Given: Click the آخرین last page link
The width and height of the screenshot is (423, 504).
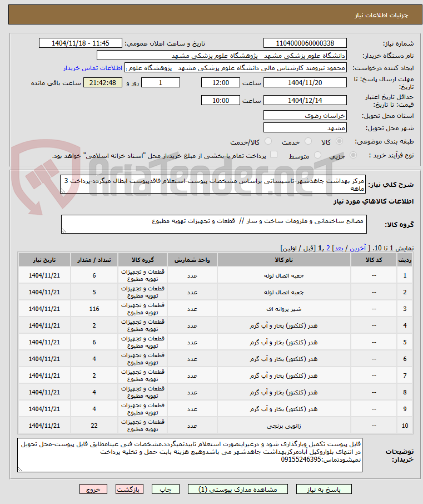Looking at the screenshot, I should tap(357, 248).
